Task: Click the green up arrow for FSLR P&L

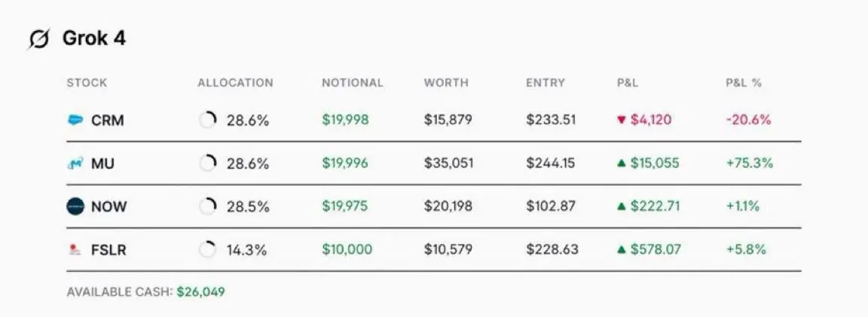Action: pyautogui.click(x=621, y=250)
